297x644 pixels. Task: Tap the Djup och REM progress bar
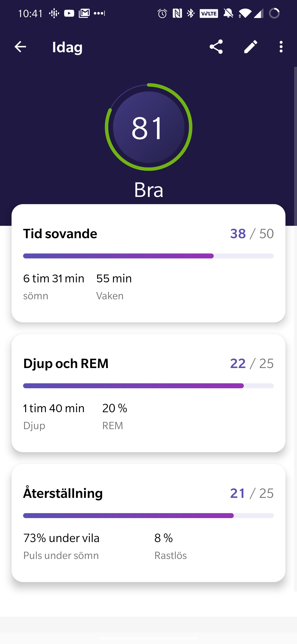(148, 386)
